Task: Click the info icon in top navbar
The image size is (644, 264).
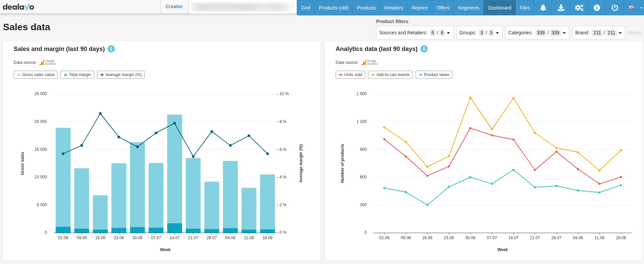Action: (597, 8)
